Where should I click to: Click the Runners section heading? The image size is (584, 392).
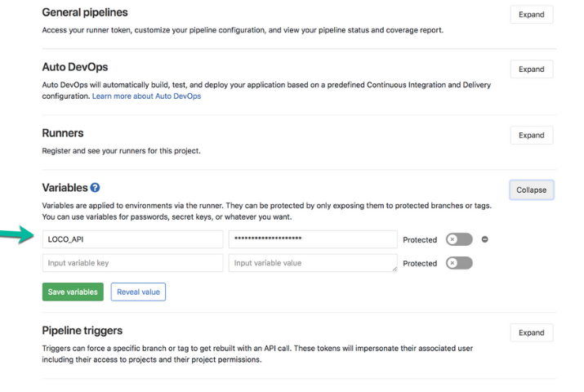(x=63, y=133)
